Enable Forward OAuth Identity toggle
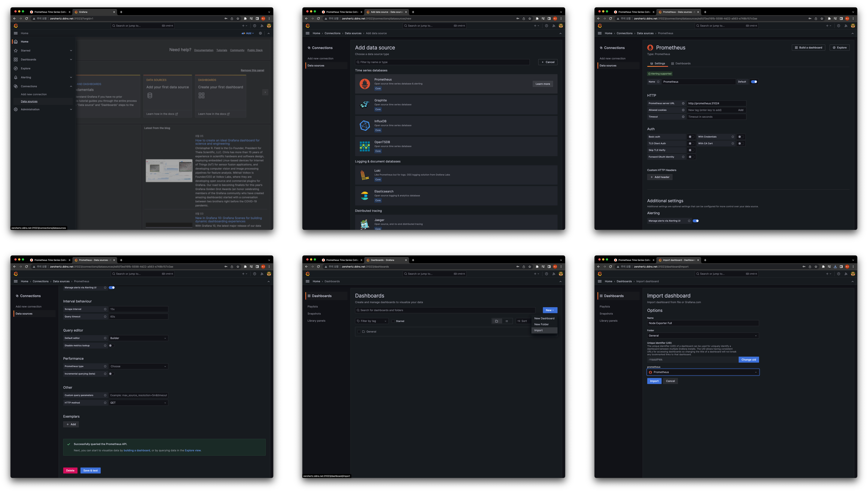 tap(691, 157)
